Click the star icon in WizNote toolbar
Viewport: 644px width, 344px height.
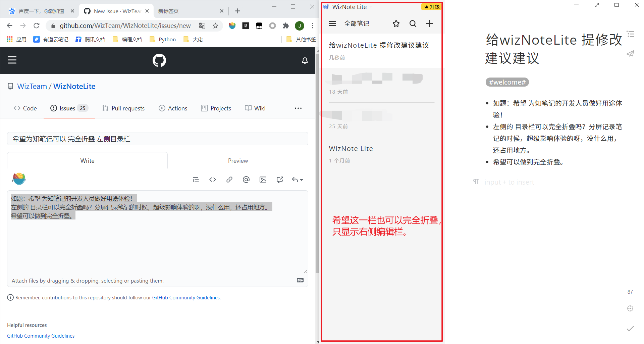point(396,23)
